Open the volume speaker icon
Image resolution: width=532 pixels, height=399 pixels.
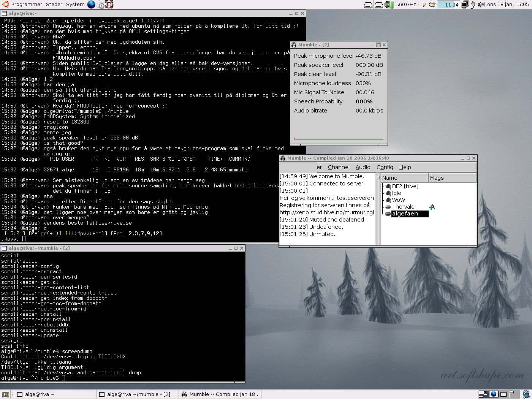(x=481, y=5)
